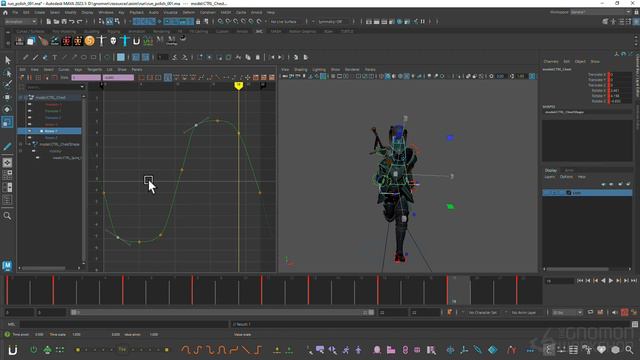Screen dimensions: 640x360
Task: Open the No Character Set dropdown
Action: pos(482,313)
